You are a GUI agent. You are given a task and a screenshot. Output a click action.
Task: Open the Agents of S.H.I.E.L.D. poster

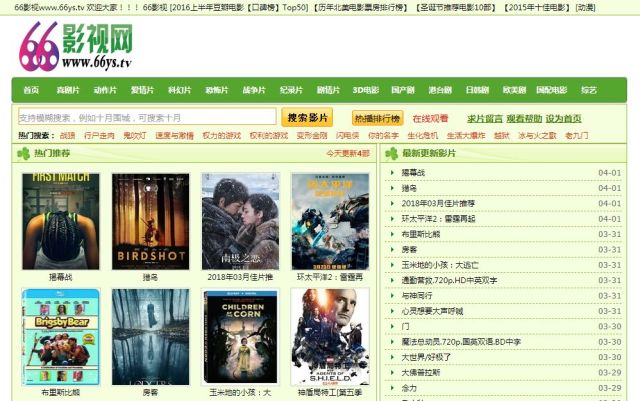tap(330, 337)
